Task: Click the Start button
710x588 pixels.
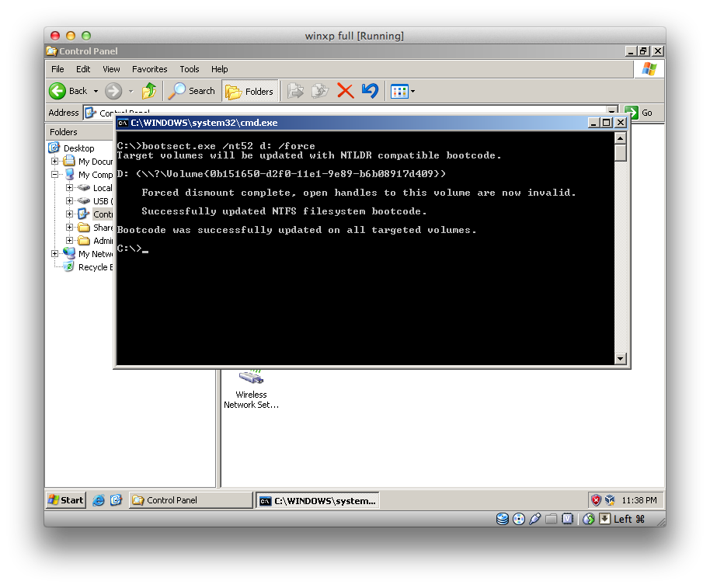Action: click(x=66, y=500)
